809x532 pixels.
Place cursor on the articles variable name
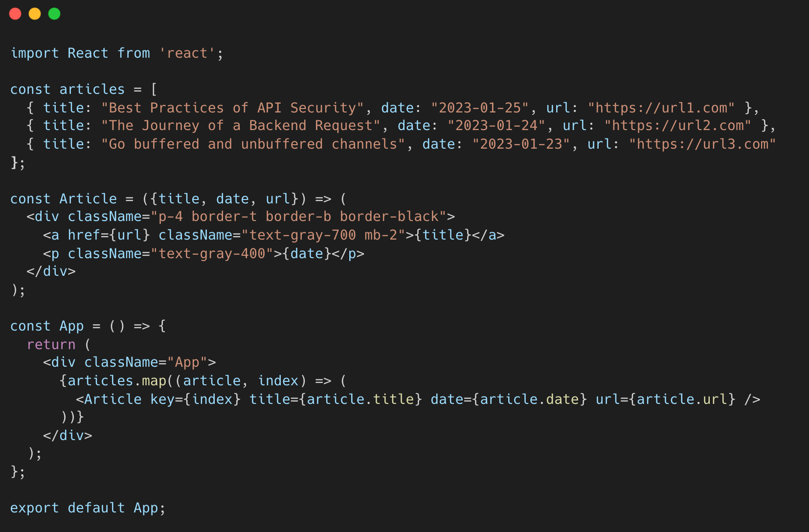tap(92, 89)
